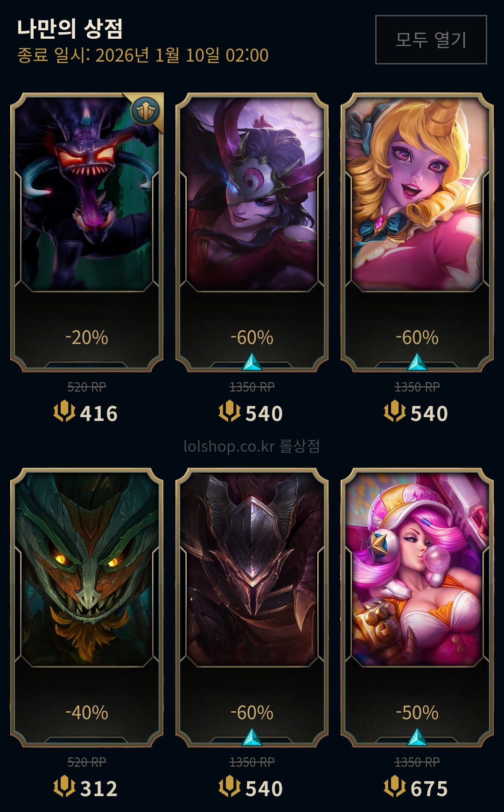The height and width of the screenshot is (812, 504).
Task: Click RP coin icon next to 675
Action: click(394, 787)
